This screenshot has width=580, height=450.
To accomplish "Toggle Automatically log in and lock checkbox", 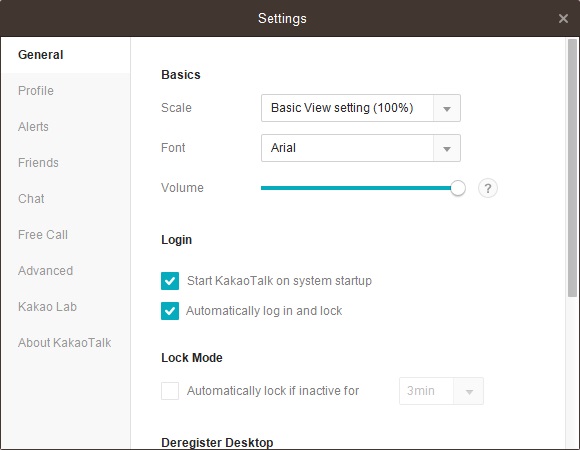I will 170,311.
